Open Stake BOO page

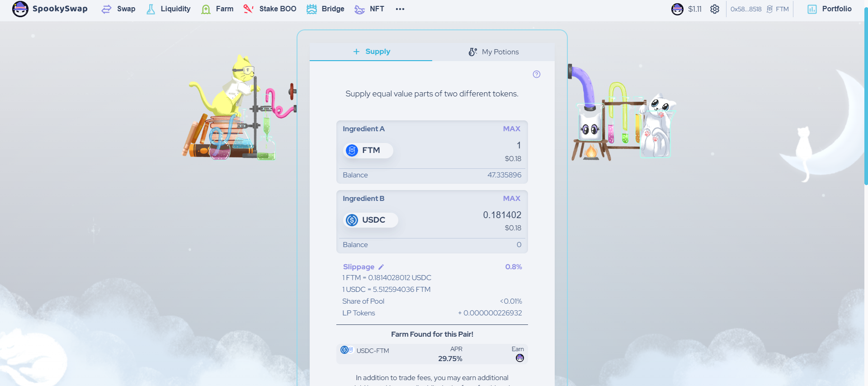click(269, 9)
